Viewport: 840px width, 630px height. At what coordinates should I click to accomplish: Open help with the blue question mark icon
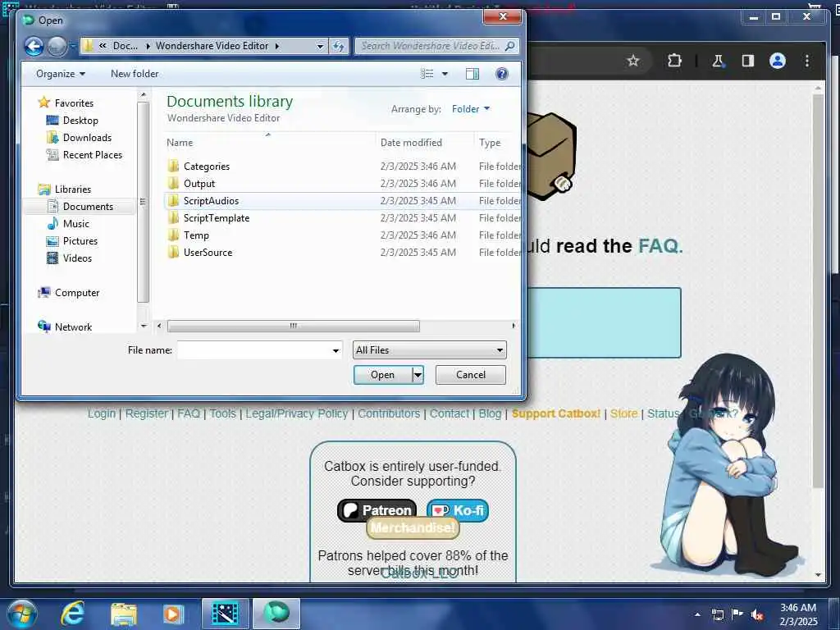pos(501,74)
